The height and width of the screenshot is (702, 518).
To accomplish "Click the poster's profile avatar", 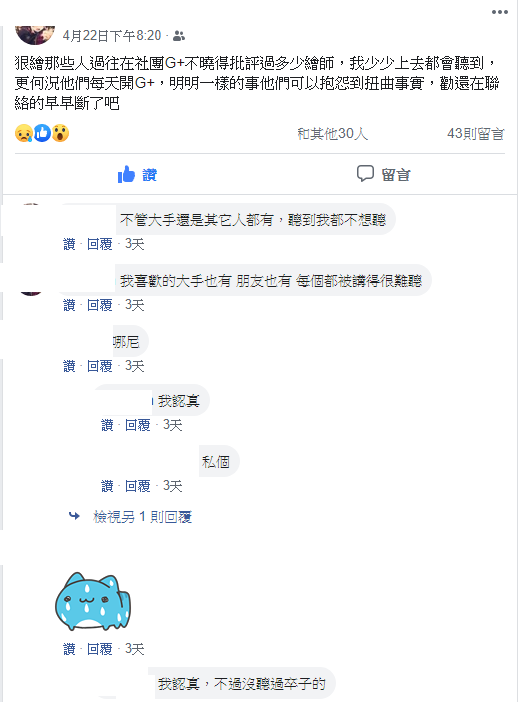I will [35, 35].
